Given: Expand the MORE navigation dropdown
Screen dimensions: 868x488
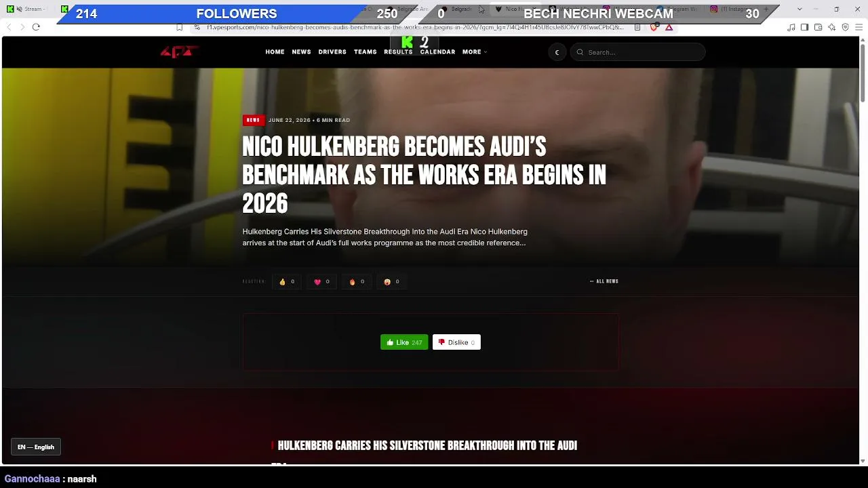Looking at the screenshot, I should 475,52.
